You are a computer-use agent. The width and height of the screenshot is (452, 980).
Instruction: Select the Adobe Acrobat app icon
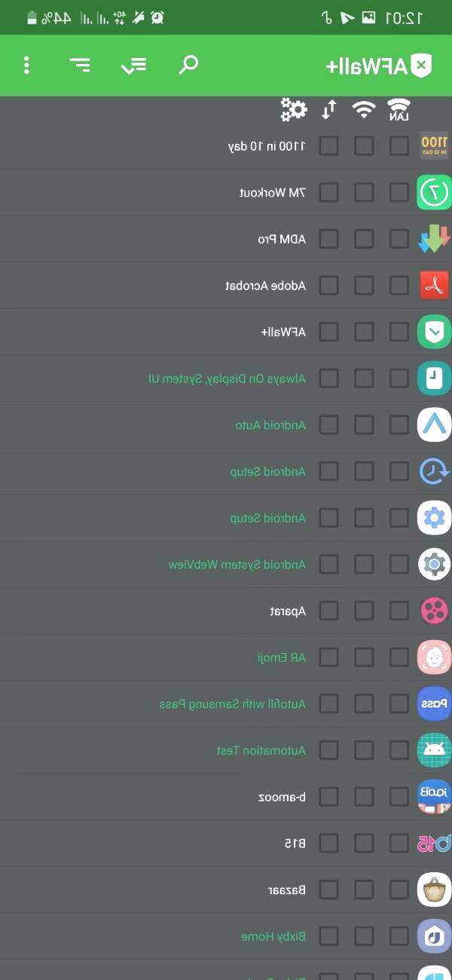(434, 286)
